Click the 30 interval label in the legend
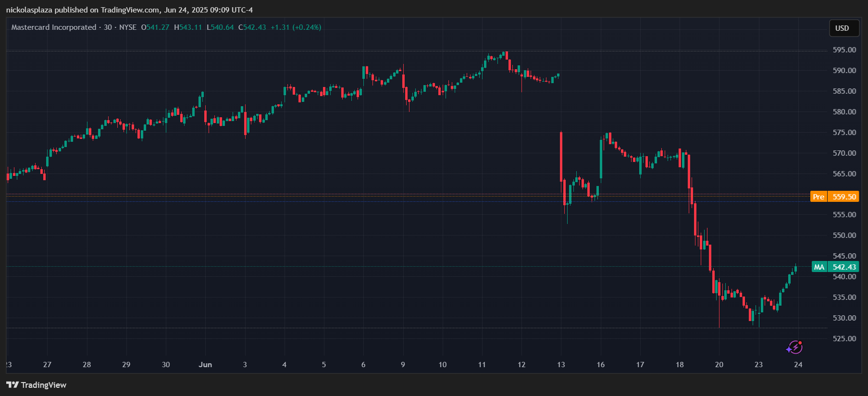Image resolution: width=868 pixels, height=396 pixels. 108,27
